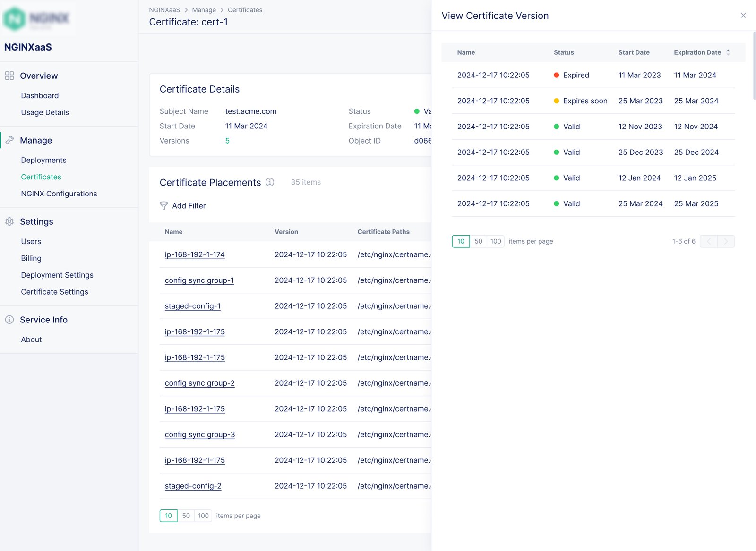The image size is (756, 551).
Task: Set version panel to 50 items per page
Action: [478, 241]
